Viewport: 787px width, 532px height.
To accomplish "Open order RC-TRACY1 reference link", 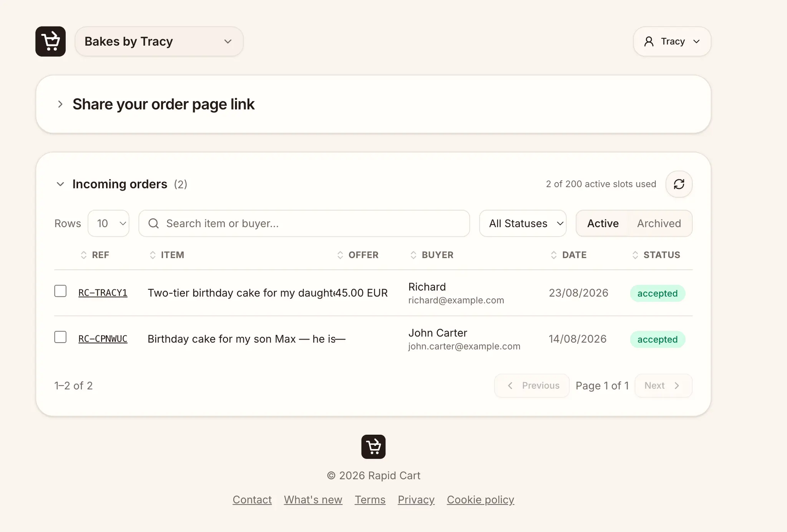I will (x=103, y=293).
